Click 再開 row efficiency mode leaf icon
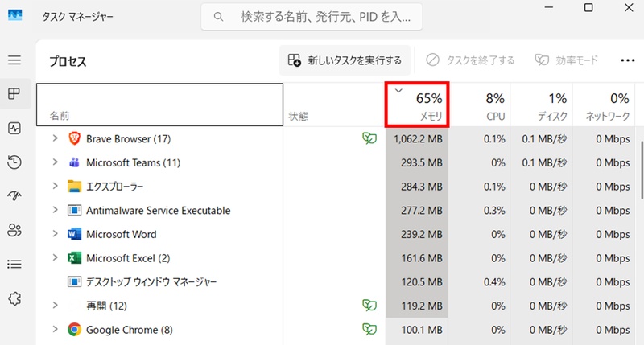Image resolution: width=644 pixels, height=345 pixels. pyautogui.click(x=369, y=306)
